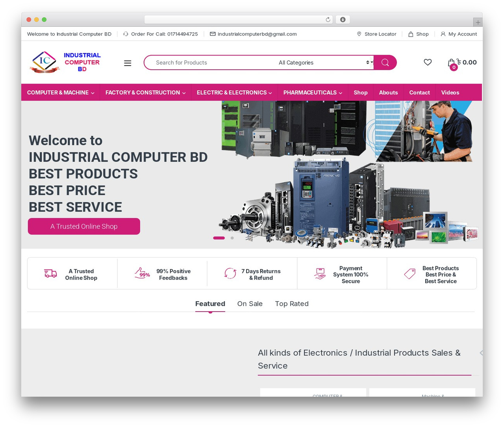Open the shopping cart bag icon
This screenshot has height=427, width=504.
pos(452,63)
